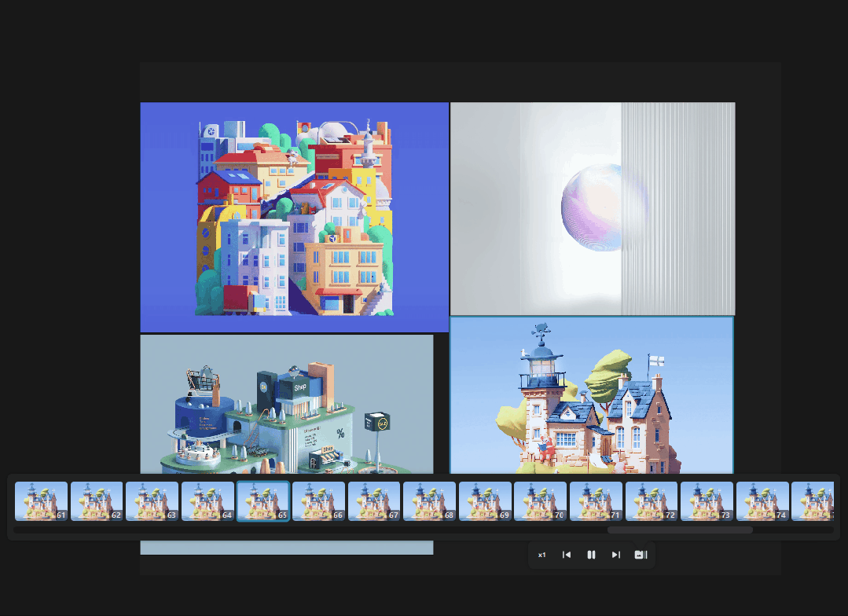Select frame 74 thumbnail
This screenshot has height=616, width=848.
click(x=762, y=501)
